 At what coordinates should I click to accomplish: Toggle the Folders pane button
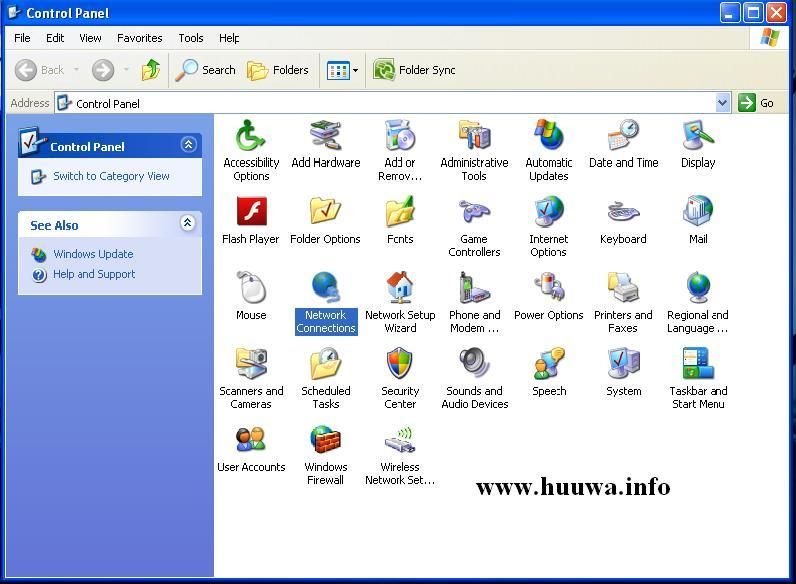[278, 70]
